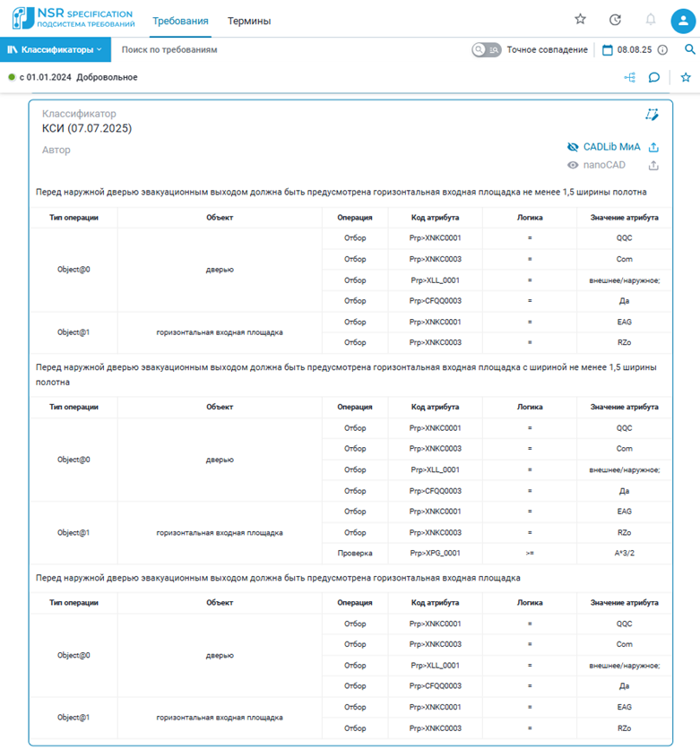Open the comments speech bubble icon
700x749 pixels.
[x=654, y=78]
